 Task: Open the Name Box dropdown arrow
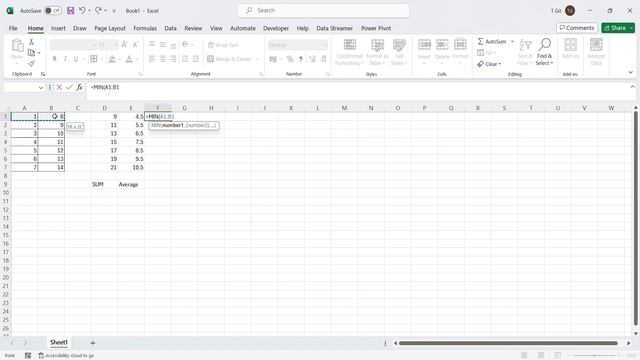41,87
